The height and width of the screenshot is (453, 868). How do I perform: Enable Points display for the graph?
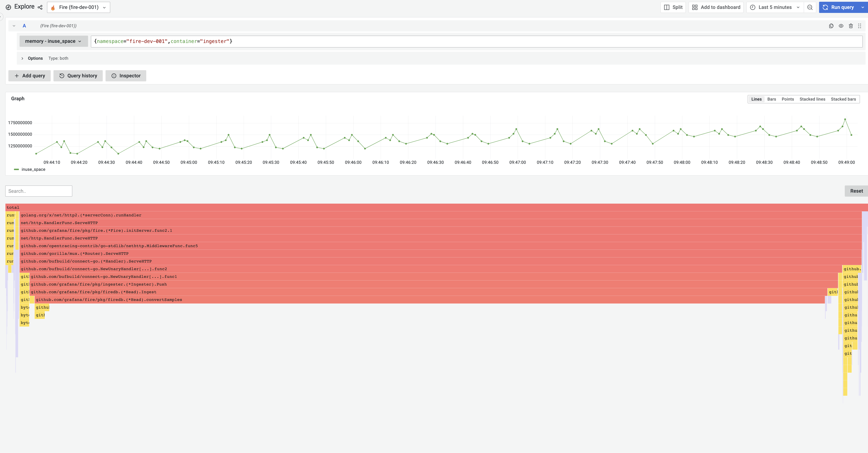point(787,99)
